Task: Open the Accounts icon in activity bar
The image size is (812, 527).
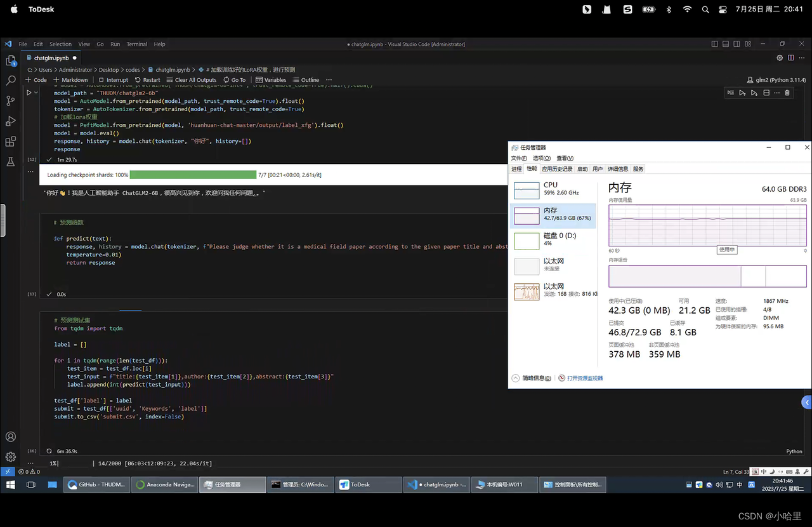Action: (x=11, y=437)
